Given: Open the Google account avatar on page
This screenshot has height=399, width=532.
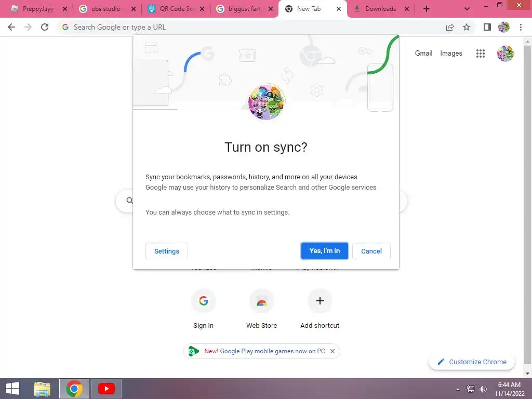Looking at the screenshot, I should click(x=505, y=54).
